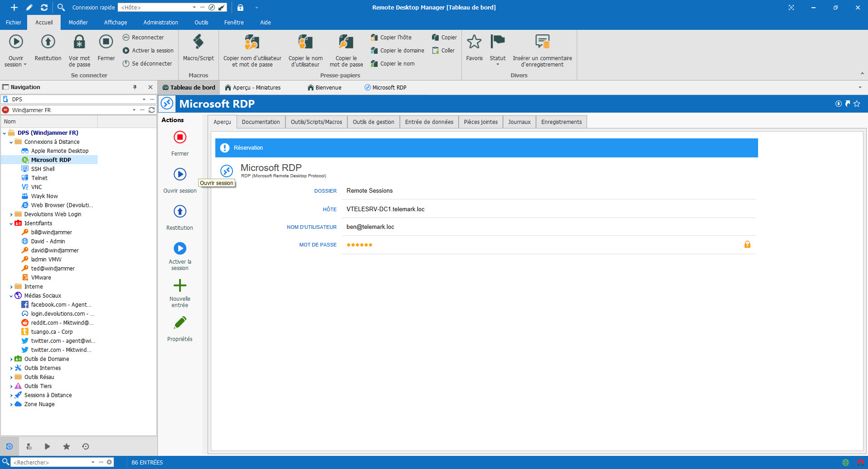Open Propriétés with the pencil icon
868x469 pixels.
click(180, 322)
